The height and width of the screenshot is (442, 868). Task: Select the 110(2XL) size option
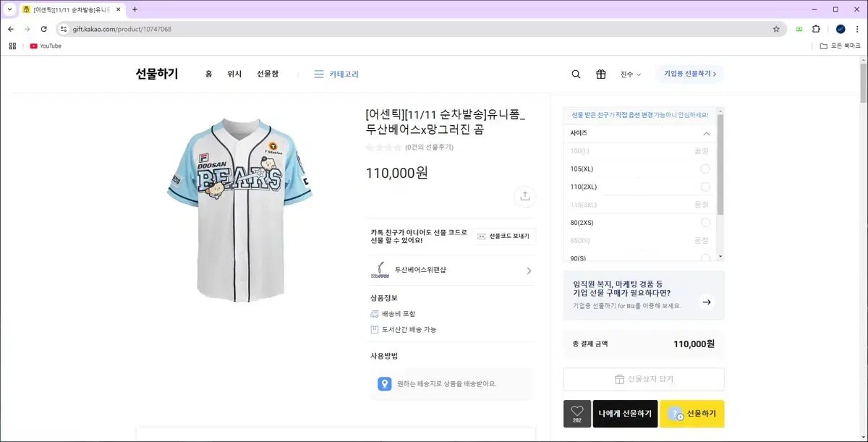click(641, 187)
